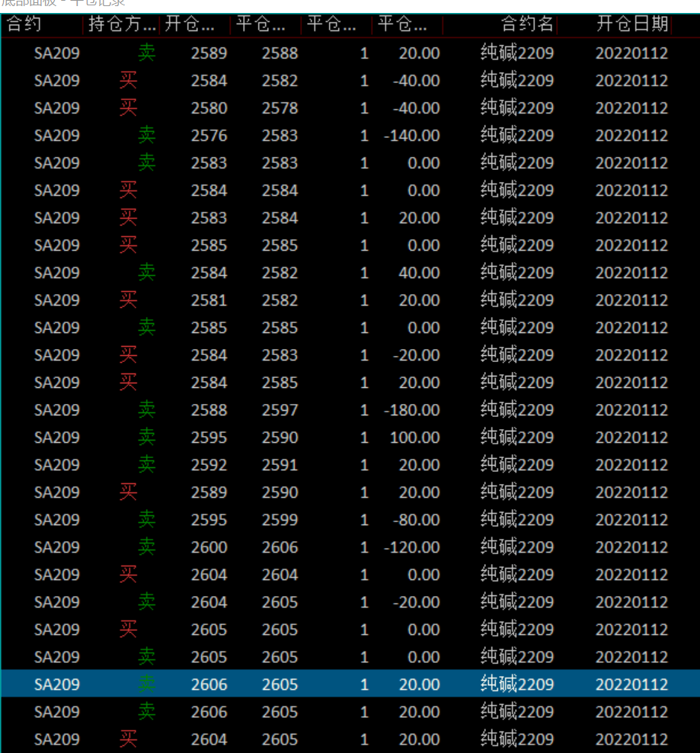Viewport: 700px width, 753px height.
Task: Click the -140.00 profit/loss cell
Action: click(412, 136)
